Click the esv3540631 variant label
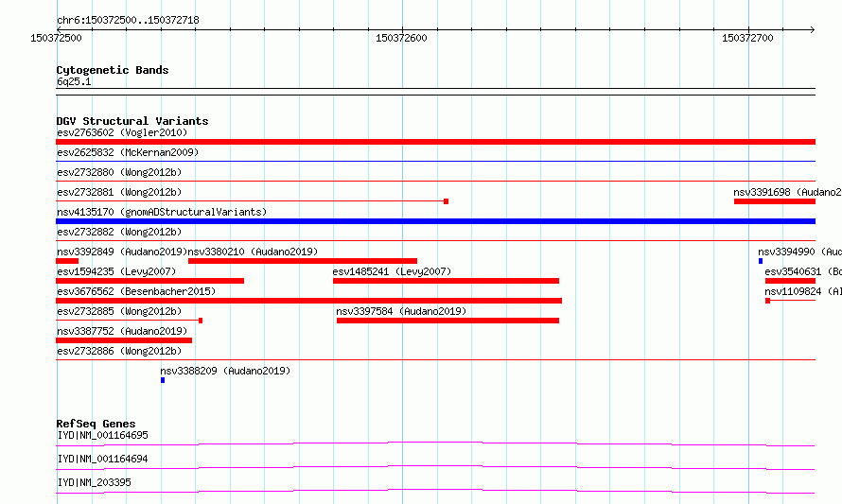842x504 pixels. pyautogui.click(x=803, y=271)
